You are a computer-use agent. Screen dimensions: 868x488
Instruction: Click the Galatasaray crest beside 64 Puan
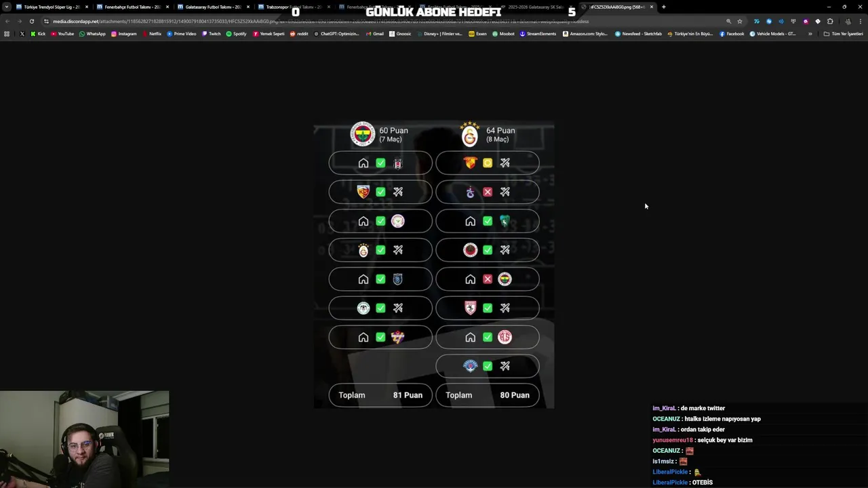[x=469, y=134]
